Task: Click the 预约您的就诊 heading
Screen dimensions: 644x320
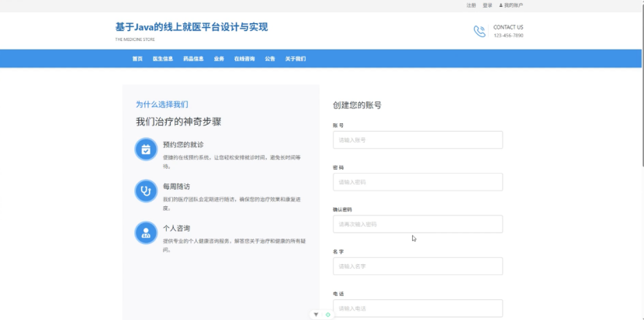Action: pyautogui.click(x=183, y=144)
